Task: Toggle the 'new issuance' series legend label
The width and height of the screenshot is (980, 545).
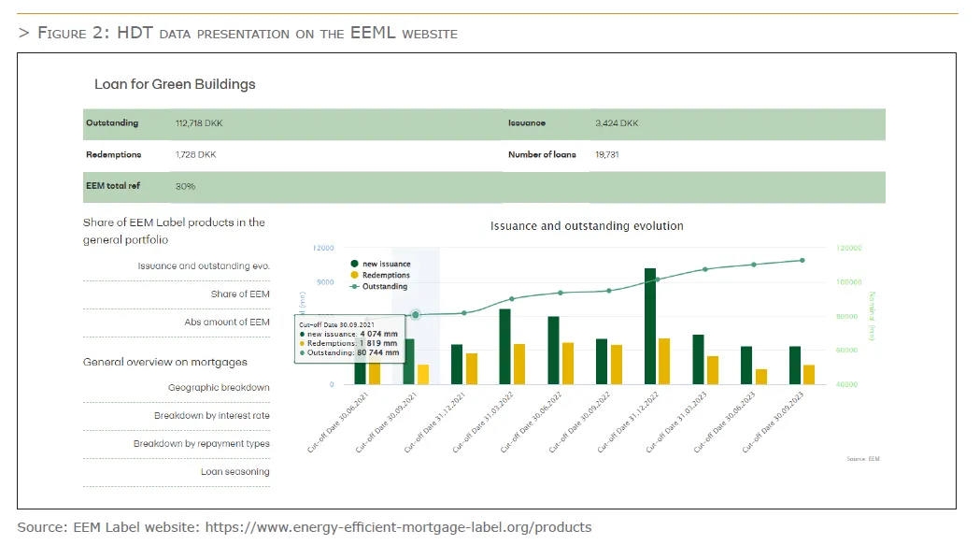Action: [x=387, y=265]
